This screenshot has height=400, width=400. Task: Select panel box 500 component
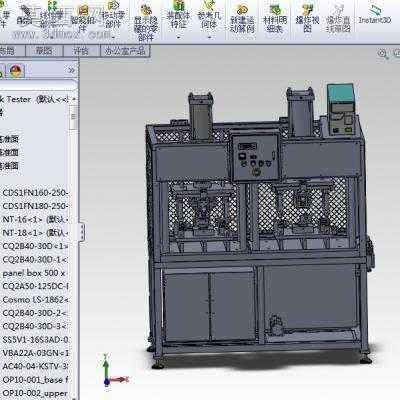[x=34, y=273]
